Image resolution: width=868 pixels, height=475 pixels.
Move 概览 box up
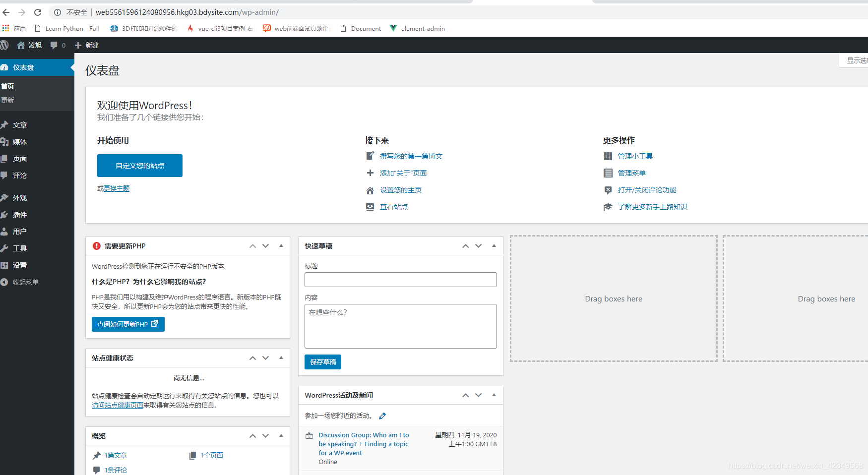point(253,436)
